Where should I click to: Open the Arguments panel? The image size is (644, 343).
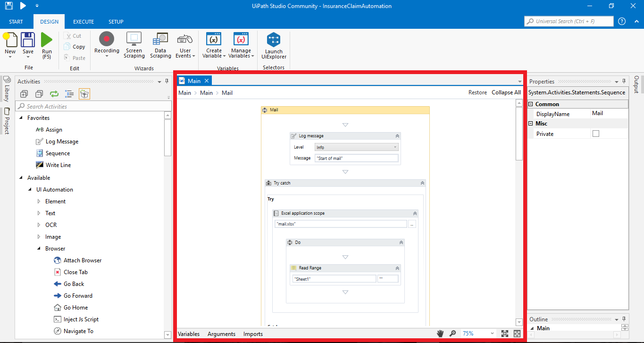(221, 334)
